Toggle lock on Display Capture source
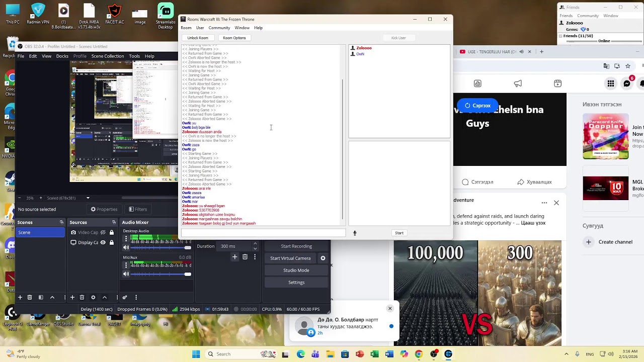This screenshot has height=362, width=644. tap(111, 242)
